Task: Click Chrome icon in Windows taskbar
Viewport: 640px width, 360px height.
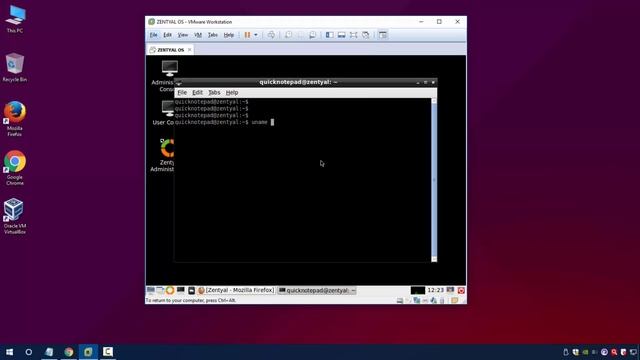Action: (69, 352)
